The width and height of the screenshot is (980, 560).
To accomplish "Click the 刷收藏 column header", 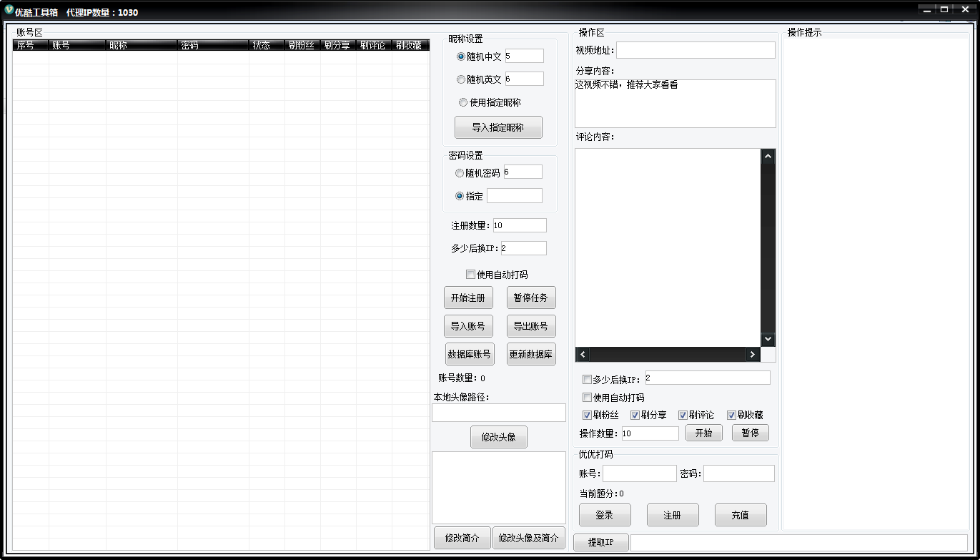I will coord(410,45).
